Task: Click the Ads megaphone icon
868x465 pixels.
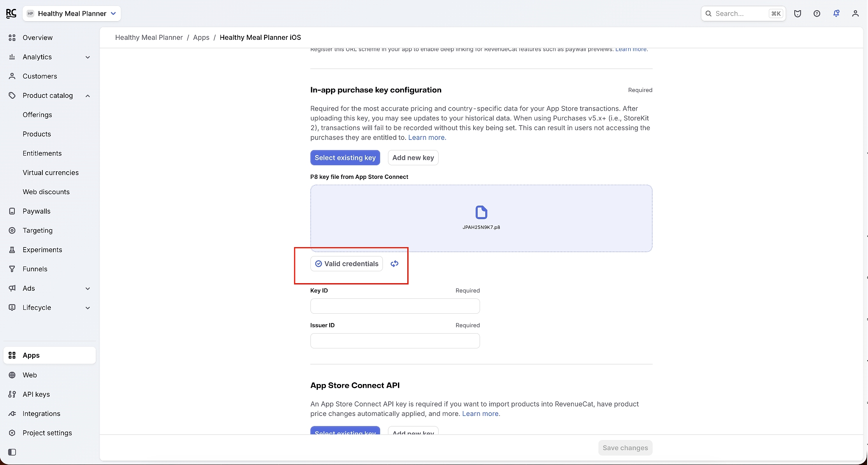Action: tap(12, 288)
